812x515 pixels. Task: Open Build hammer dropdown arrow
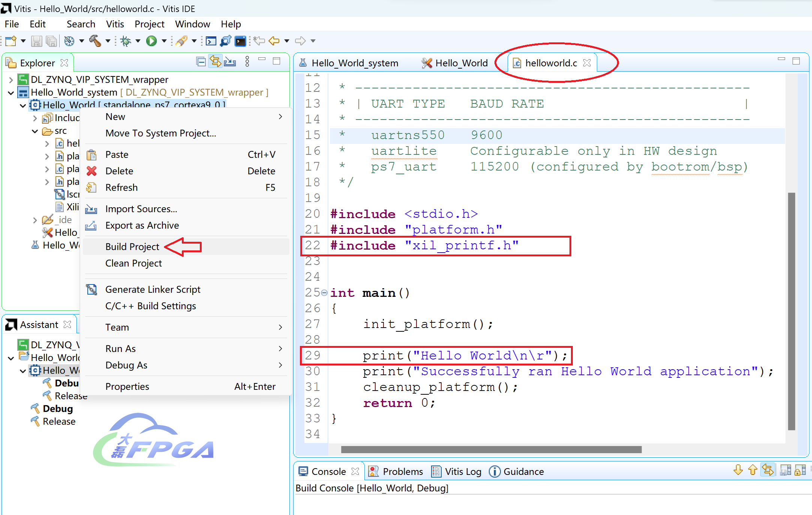pos(108,41)
